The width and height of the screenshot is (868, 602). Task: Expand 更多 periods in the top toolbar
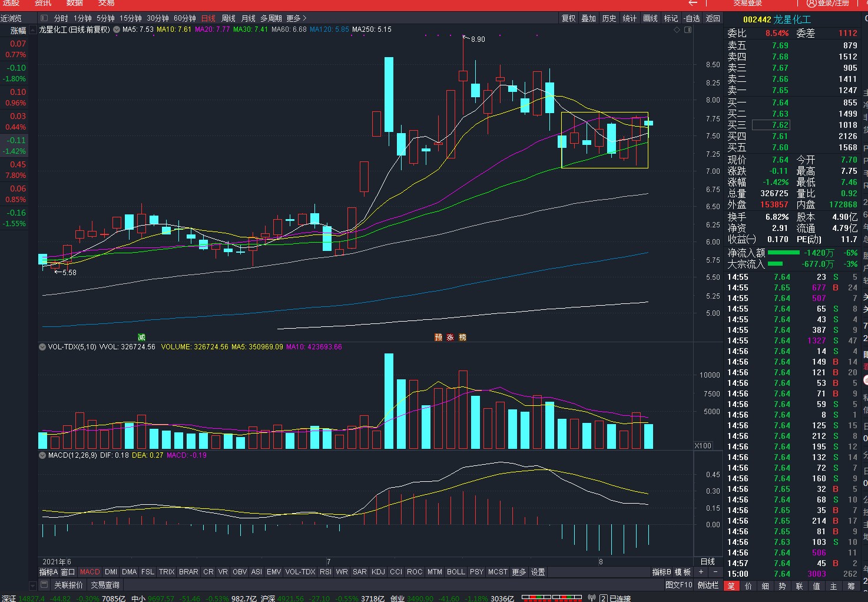click(x=297, y=18)
